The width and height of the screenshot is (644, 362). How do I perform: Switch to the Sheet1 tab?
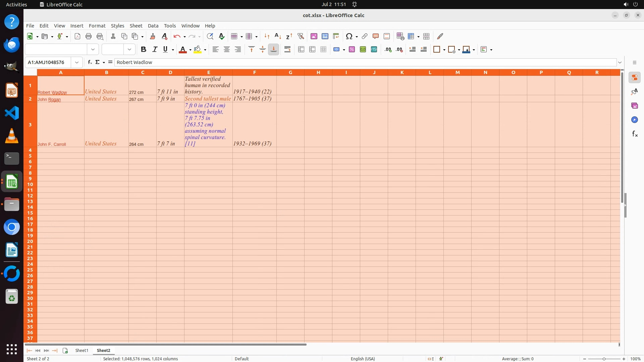click(82, 350)
